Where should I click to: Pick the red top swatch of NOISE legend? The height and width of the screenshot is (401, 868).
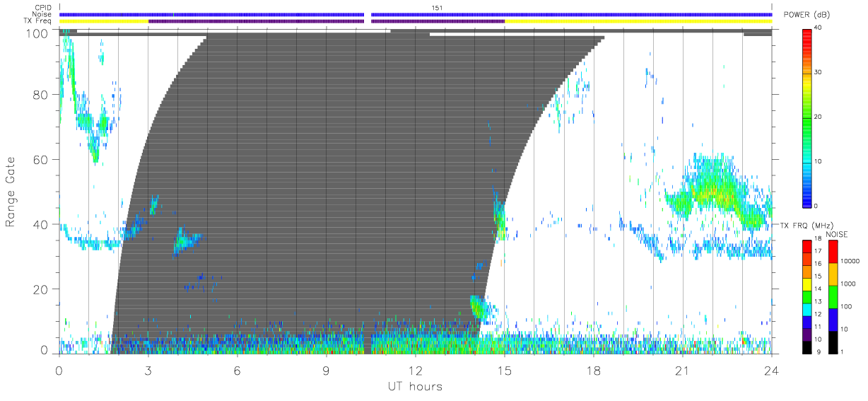pos(832,251)
